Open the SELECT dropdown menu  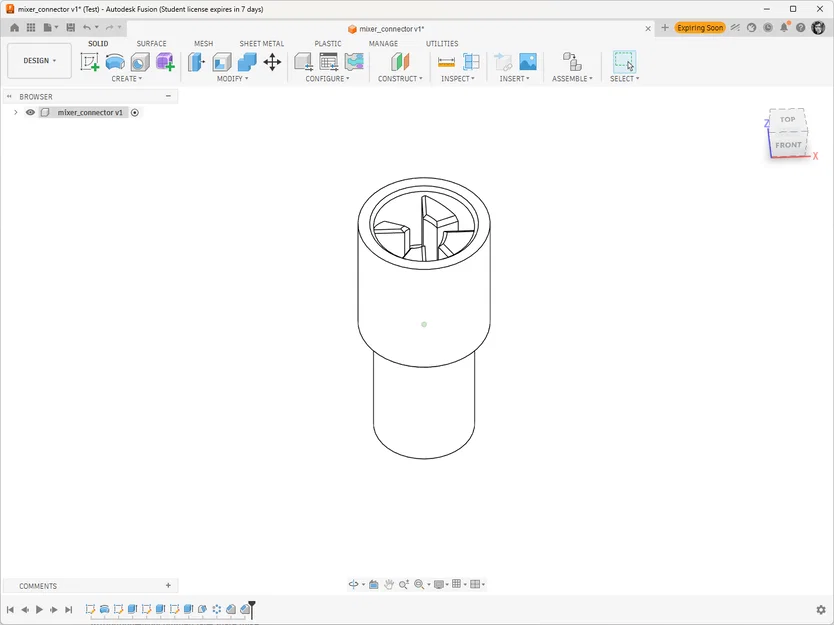click(x=624, y=79)
